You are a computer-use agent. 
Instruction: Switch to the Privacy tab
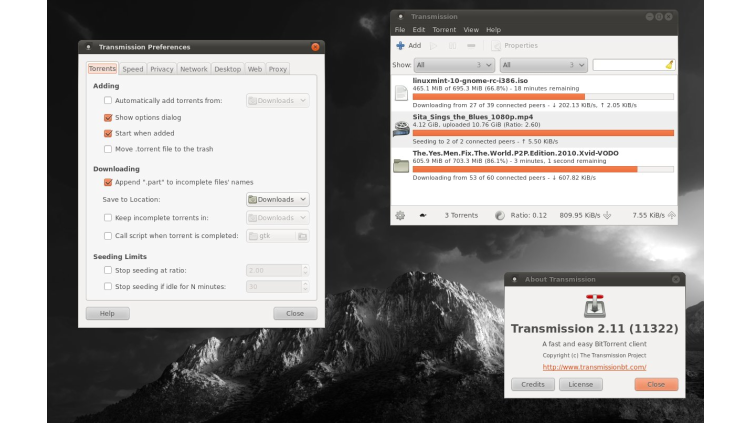[x=162, y=69]
